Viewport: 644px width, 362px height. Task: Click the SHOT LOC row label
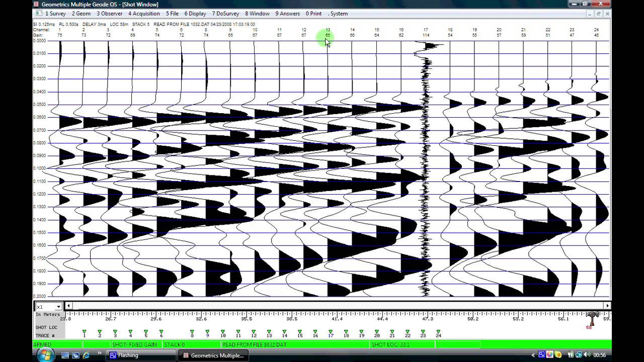(46, 328)
